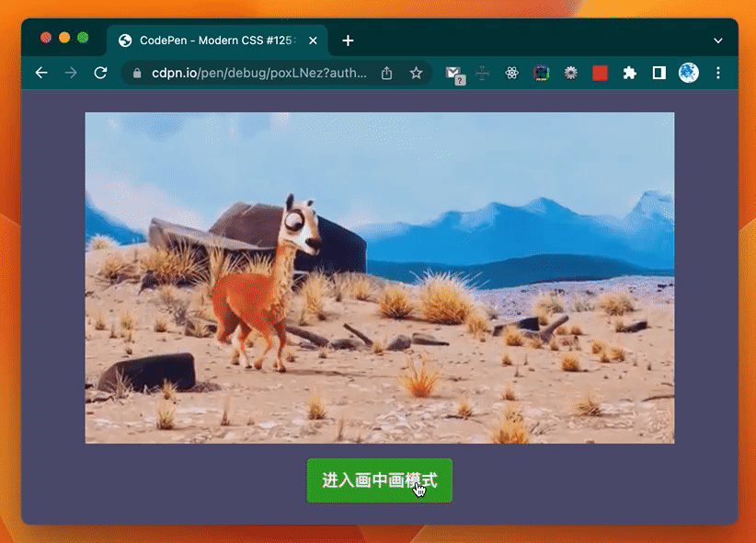Click the globe favicon on the tab
This screenshot has height=543, width=756.
(x=125, y=40)
